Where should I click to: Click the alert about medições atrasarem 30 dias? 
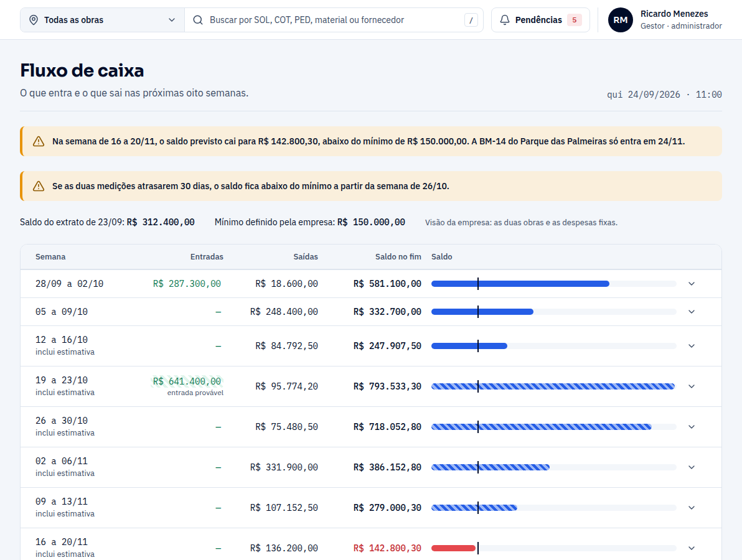tap(371, 186)
